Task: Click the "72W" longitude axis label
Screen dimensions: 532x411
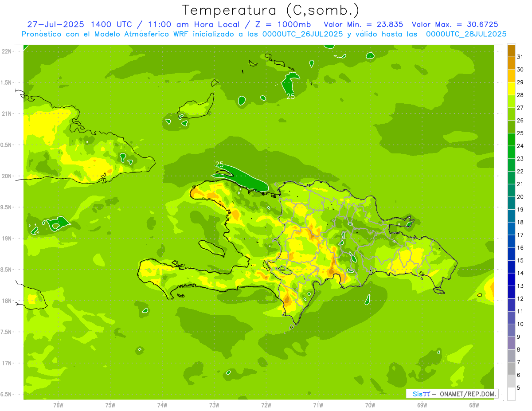Action: 266,405
